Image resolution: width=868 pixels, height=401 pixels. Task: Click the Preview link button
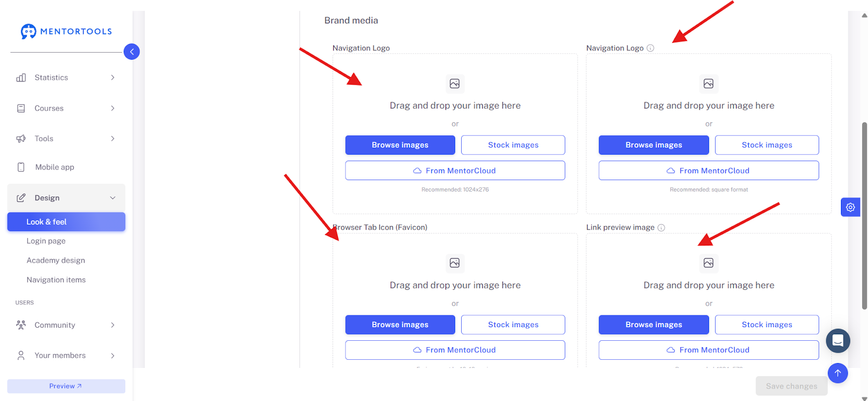[66, 386]
